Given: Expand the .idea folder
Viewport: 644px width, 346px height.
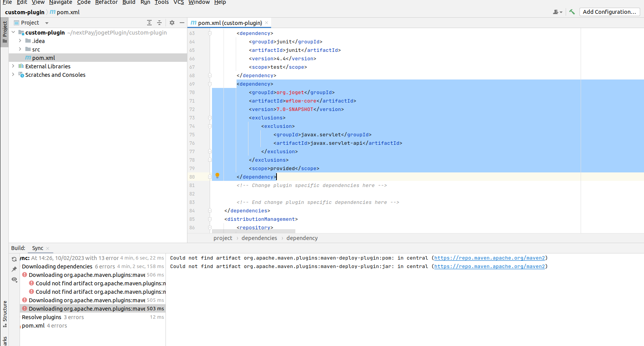Looking at the screenshot, I should pos(20,41).
